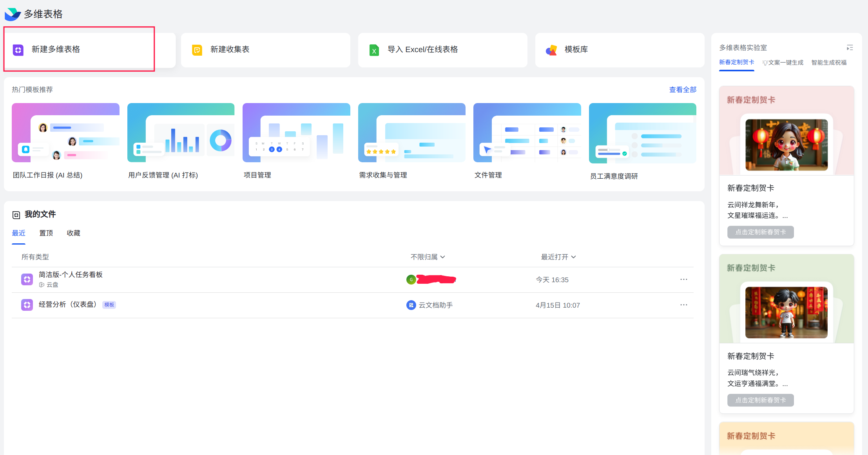
Task: Click the 新建多维表格 purple icon
Action: point(18,50)
